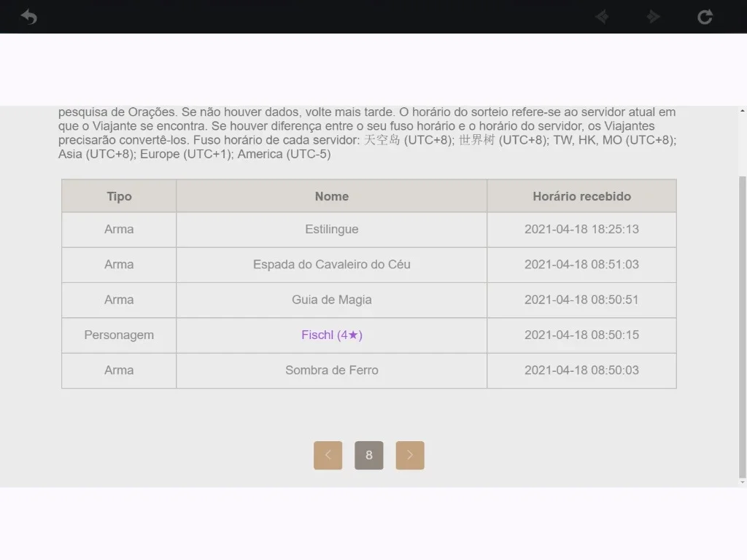Viewport: 747px width, 560px height.
Task: Click the dimmed right navigation arrow icon
Action: point(653,17)
